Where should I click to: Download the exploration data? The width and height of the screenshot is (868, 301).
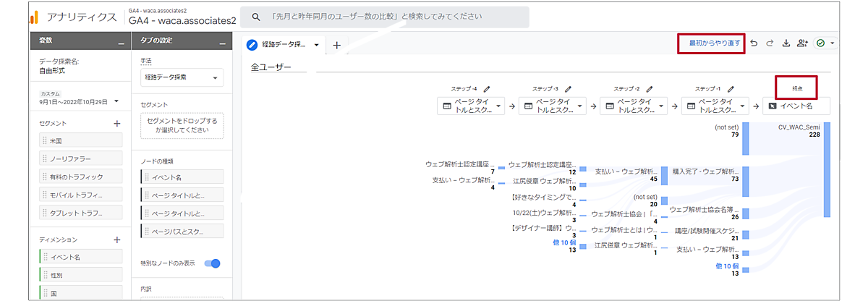(x=786, y=43)
